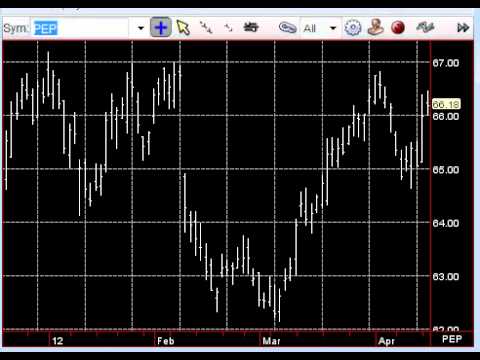
Task: Click the 66.00 price axis label
Action: [446, 116]
